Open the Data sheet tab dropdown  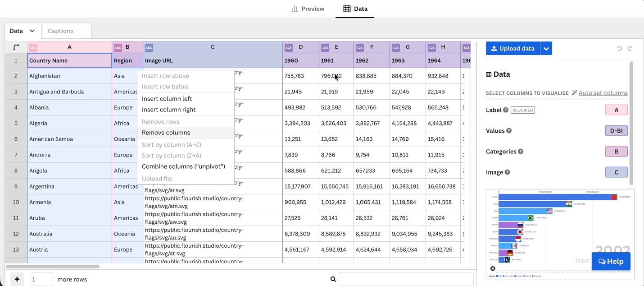pyautogui.click(x=32, y=31)
